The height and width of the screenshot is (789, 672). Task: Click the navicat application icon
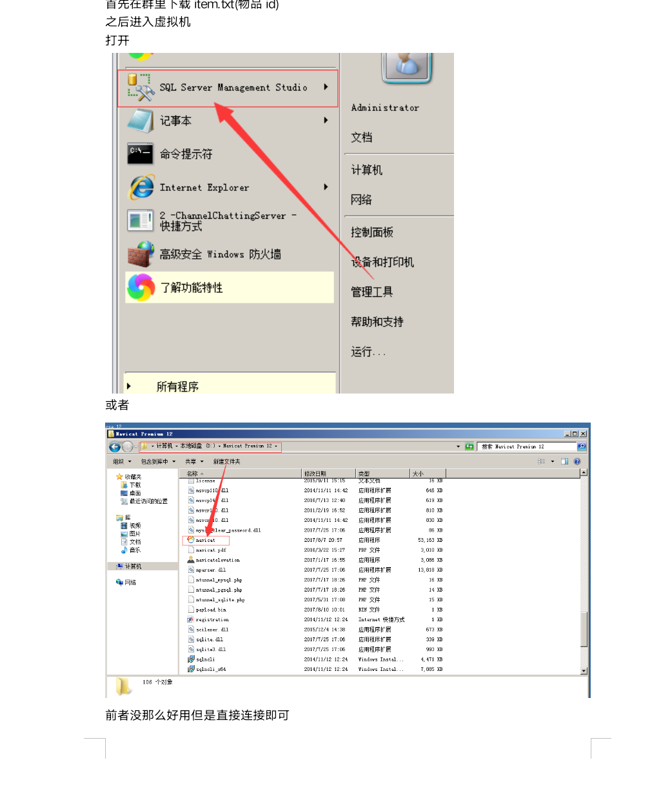[x=191, y=540]
